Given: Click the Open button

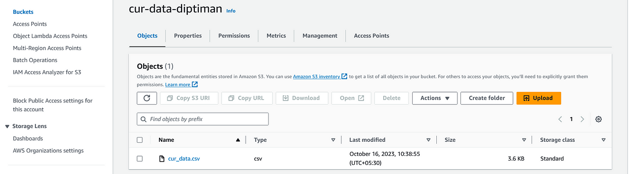Looking at the screenshot, I should [x=352, y=98].
